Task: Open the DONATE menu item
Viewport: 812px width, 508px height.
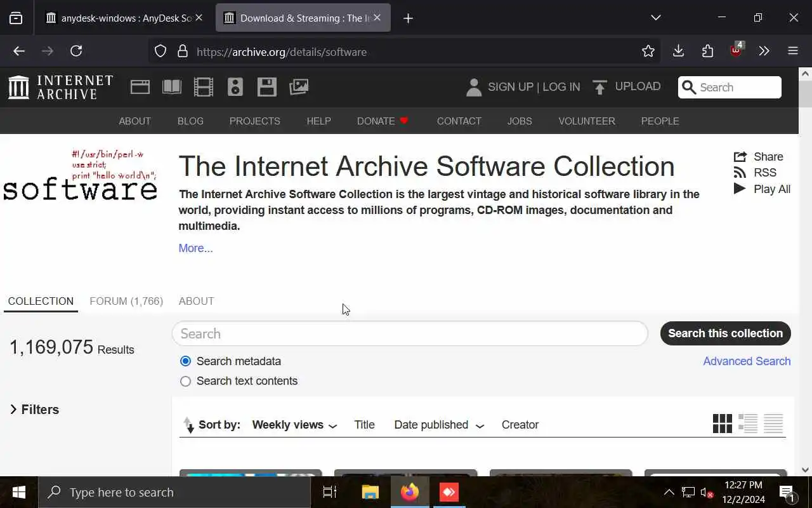Action: click(383, 121)
